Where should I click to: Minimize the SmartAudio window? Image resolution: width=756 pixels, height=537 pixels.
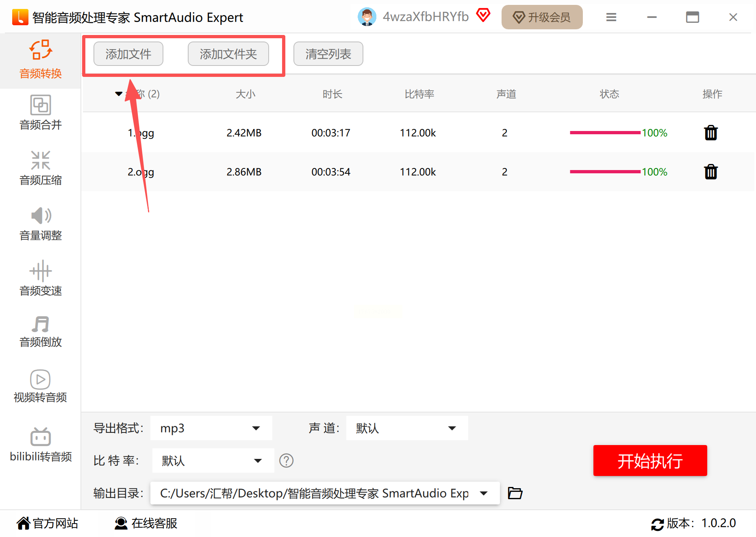pos(652,17)
